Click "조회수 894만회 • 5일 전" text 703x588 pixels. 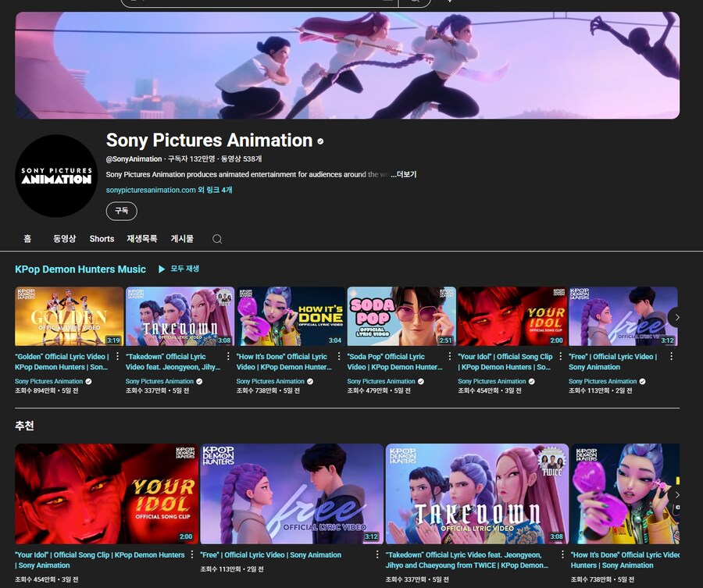coord(47,390)
